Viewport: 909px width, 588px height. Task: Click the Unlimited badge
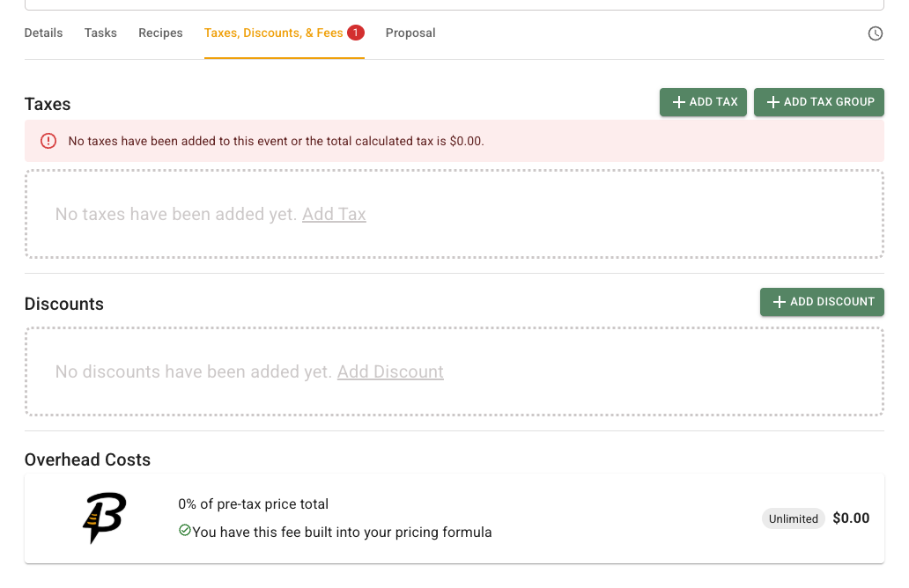pos(793,518)
